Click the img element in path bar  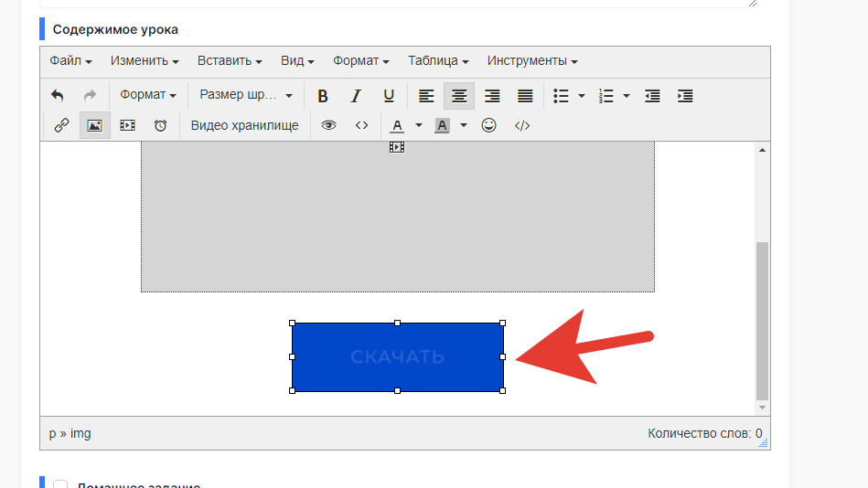(80, 433)
